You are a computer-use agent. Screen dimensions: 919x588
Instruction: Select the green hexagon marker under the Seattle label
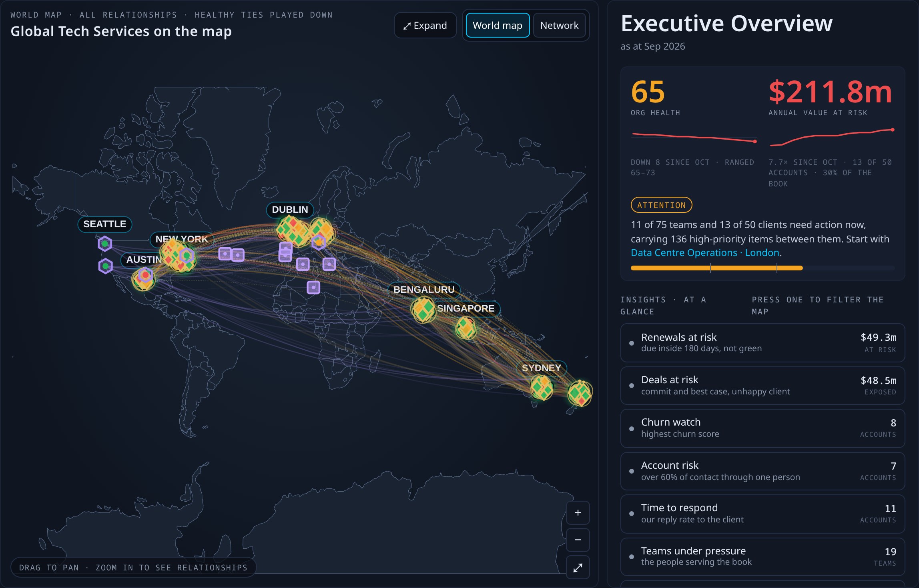[105, 243]
